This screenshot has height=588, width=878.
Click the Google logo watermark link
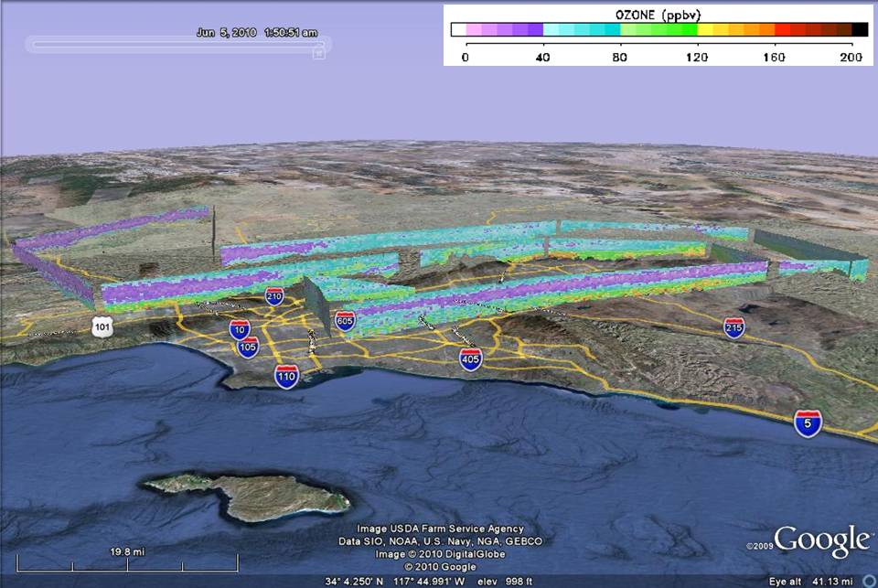click(x=822, y=540)
